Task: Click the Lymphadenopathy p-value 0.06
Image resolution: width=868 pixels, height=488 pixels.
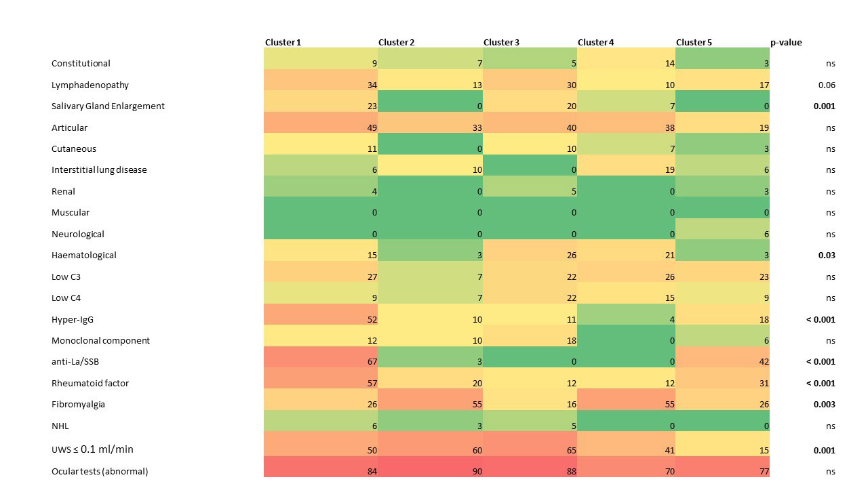Action: click(x=826, y=85)
